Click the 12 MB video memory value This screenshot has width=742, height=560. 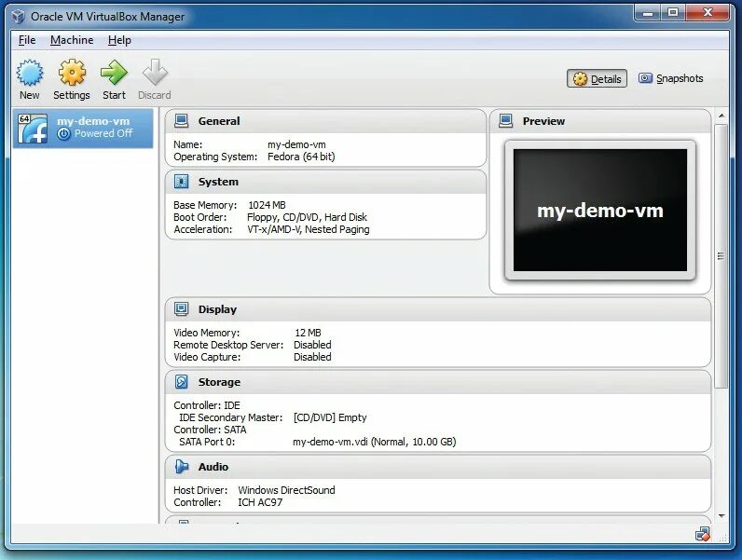(x=308, y=333)
